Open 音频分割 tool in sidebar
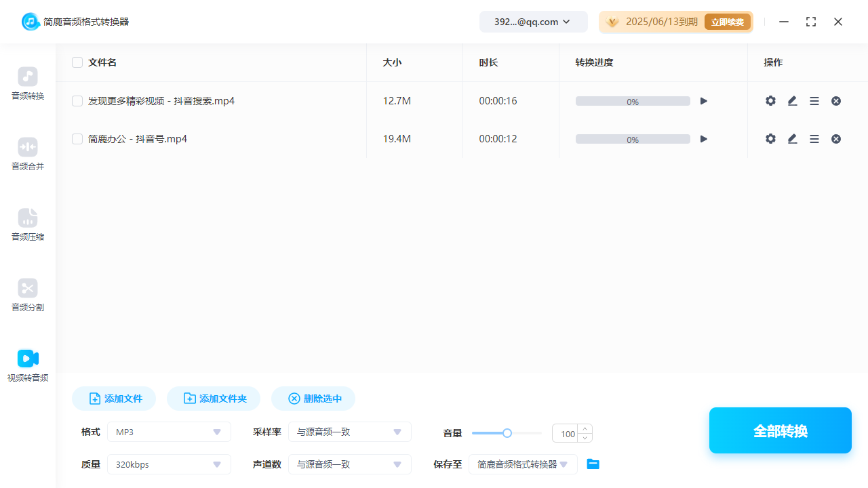The image size is (868, 488). (28, 295)
